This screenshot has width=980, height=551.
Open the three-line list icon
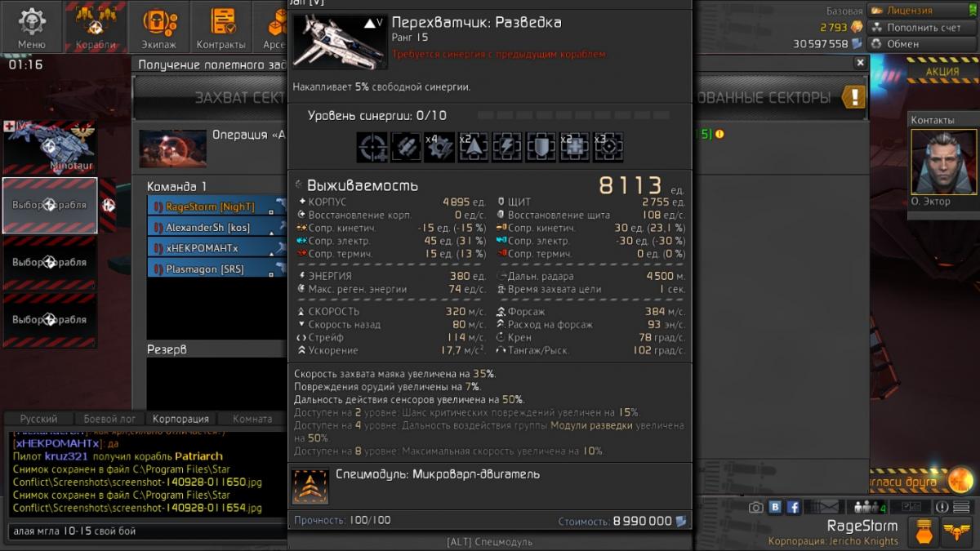[963, 507]
